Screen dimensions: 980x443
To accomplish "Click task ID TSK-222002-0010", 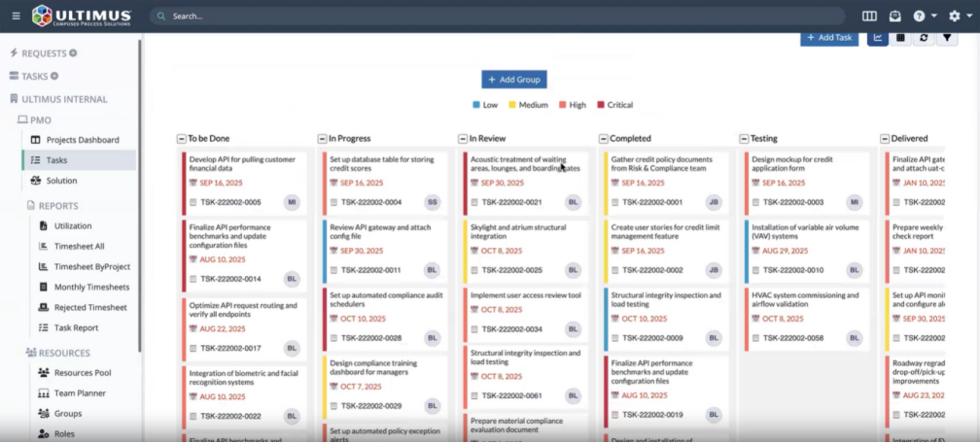I will pyautogui.click(x=793, y=270).
